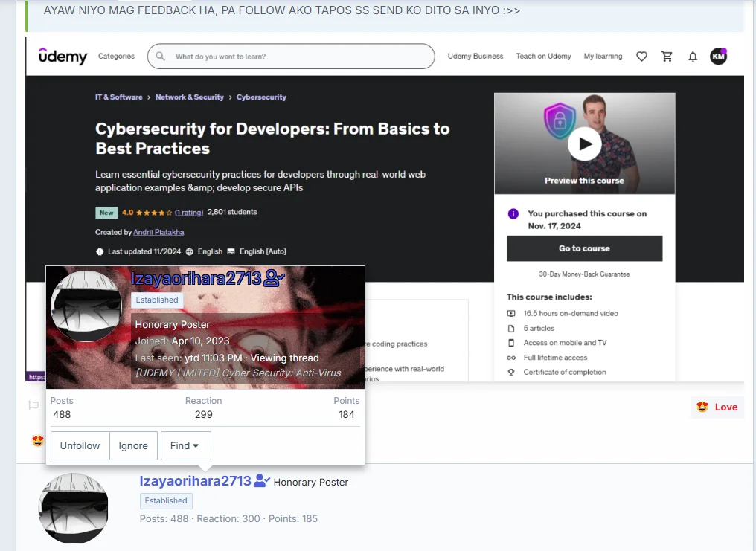Click the Udemy logo

(x=63, y=57)
